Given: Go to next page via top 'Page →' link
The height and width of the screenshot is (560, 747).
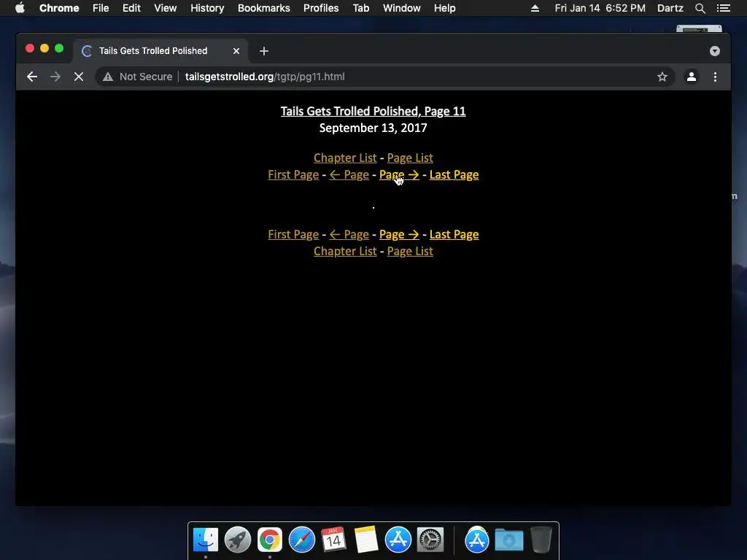Looking at the screenshot, I should [399, 175].
